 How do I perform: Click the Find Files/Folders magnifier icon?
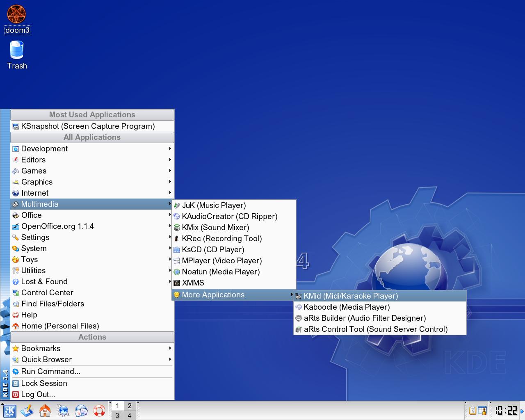click(x=16, y=304)
